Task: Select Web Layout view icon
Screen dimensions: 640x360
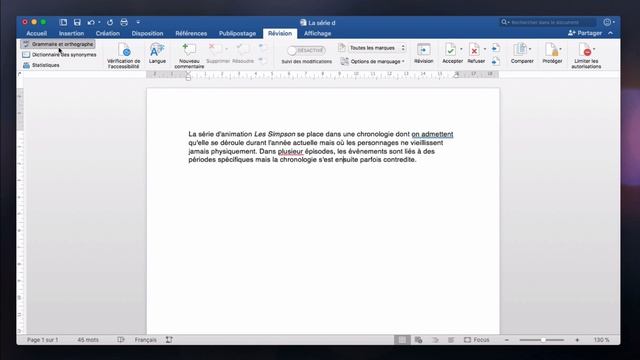Action: click(418, 340)
